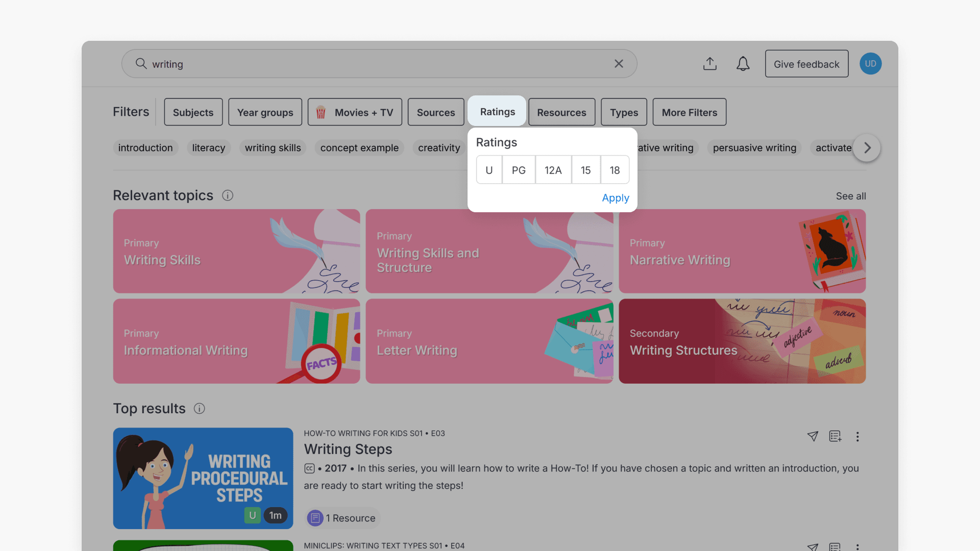Expand more topic tags with the right chevron
Viewport: 980px width, 551px height.
tap(866, 148)
